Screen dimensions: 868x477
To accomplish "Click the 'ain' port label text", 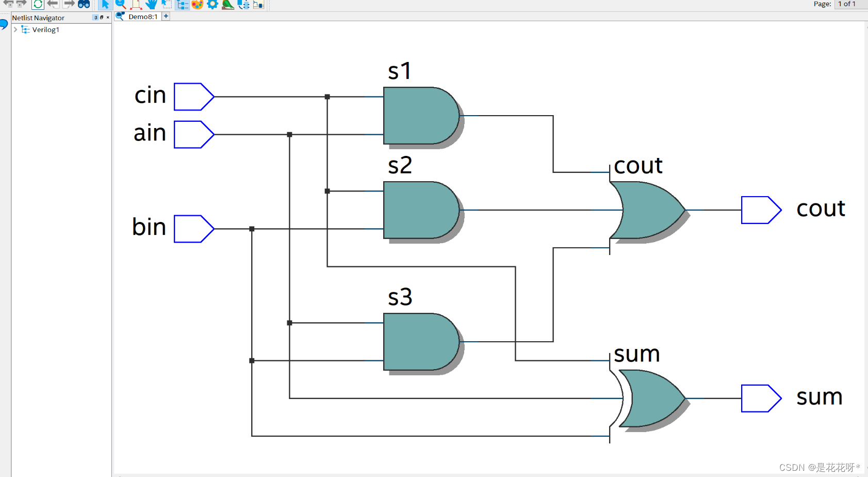I will (x=150, y=133).
